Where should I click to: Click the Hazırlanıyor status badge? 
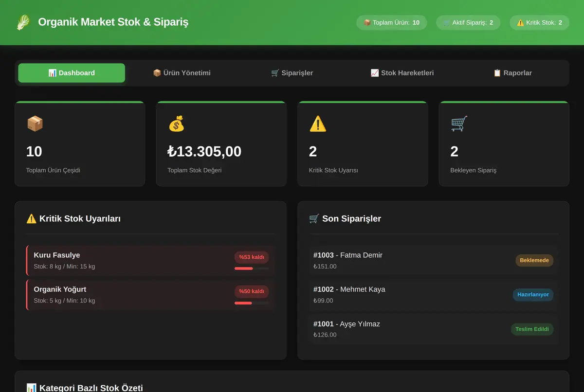click(x=533, y=295)
